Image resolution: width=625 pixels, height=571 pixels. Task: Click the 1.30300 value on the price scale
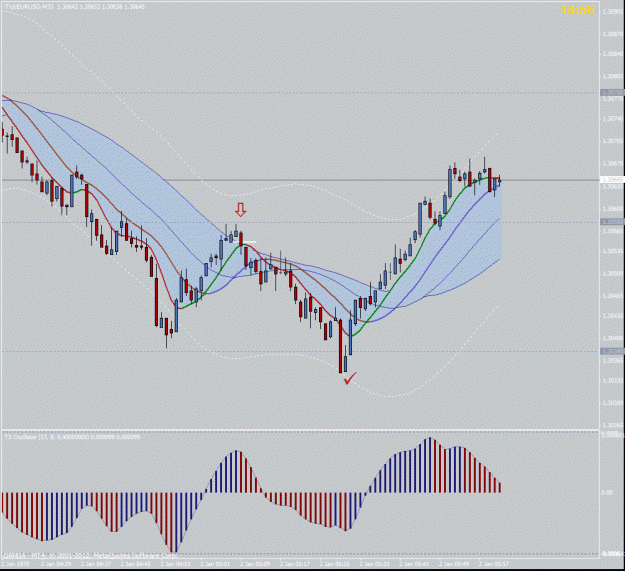613,403
